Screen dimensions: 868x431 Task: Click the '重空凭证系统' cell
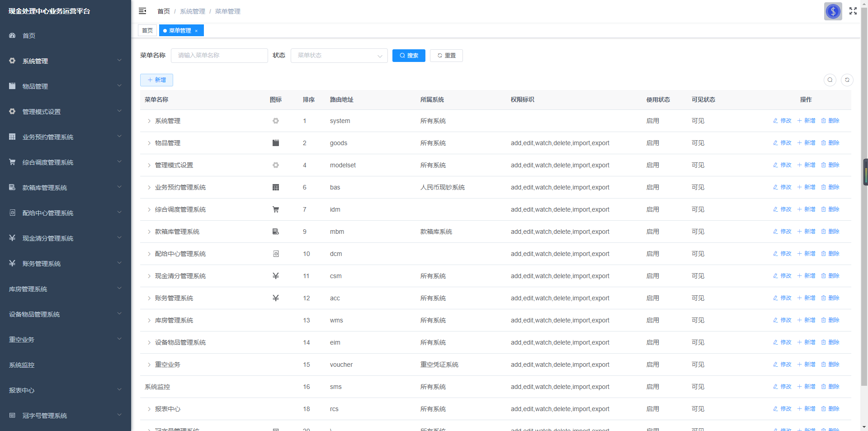click(439, 365)
